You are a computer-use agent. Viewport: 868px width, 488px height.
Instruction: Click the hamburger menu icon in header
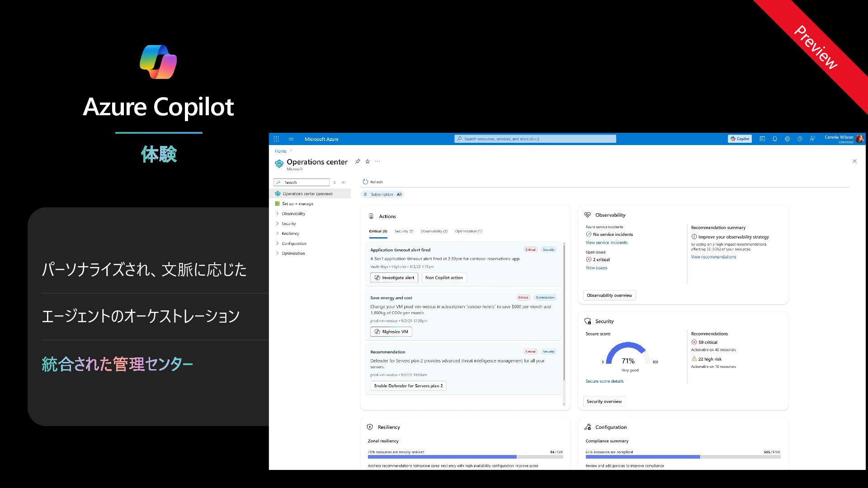click(291, 139)
